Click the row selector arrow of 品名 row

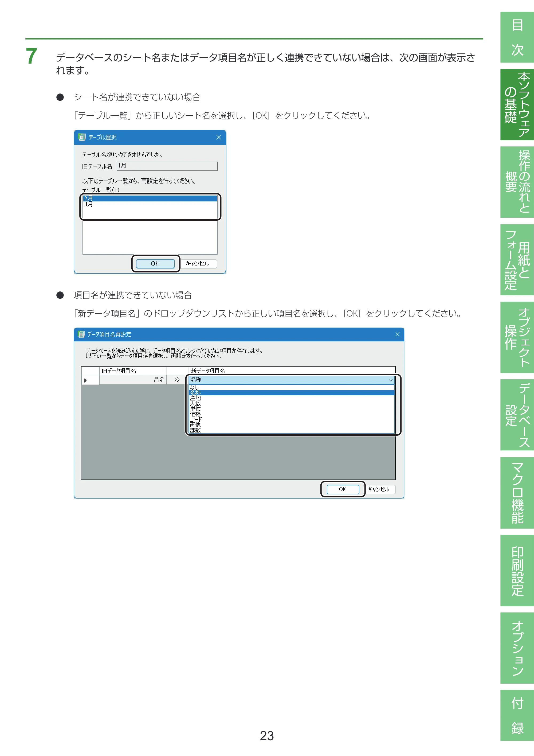pos(90,380)
